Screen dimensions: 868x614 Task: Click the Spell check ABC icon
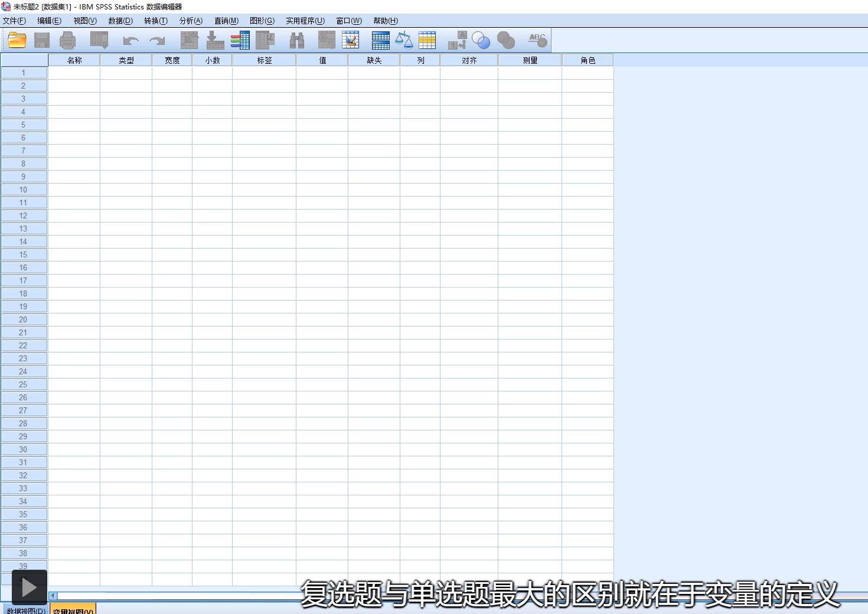(x=537, y=40)
